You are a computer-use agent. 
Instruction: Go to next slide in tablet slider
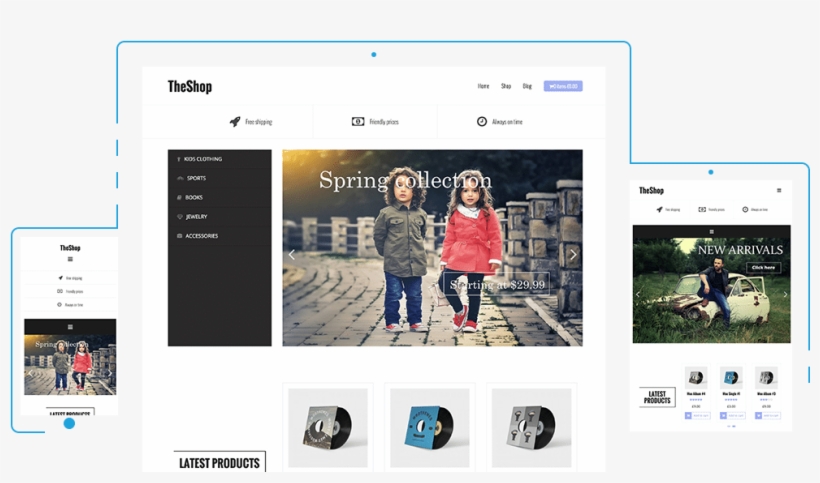[785, 294]
